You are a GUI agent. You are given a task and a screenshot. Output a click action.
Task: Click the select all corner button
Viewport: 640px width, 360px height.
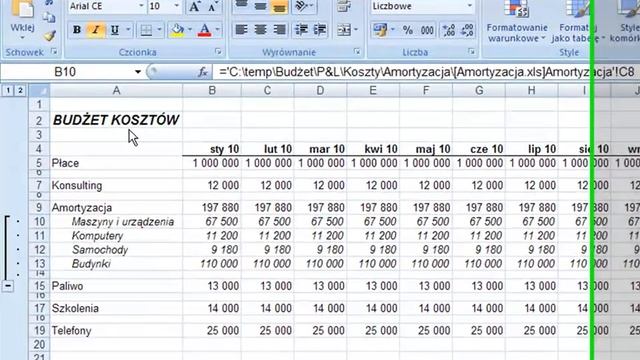[39, 90]
